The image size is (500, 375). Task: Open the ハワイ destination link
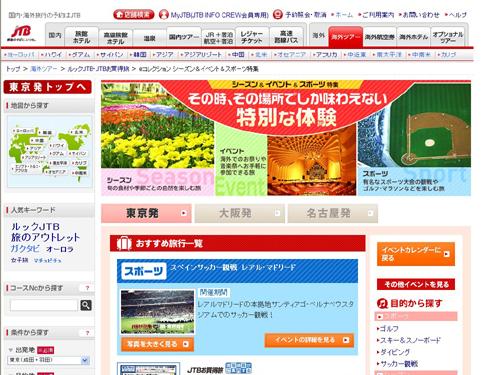tap(53, 54)
